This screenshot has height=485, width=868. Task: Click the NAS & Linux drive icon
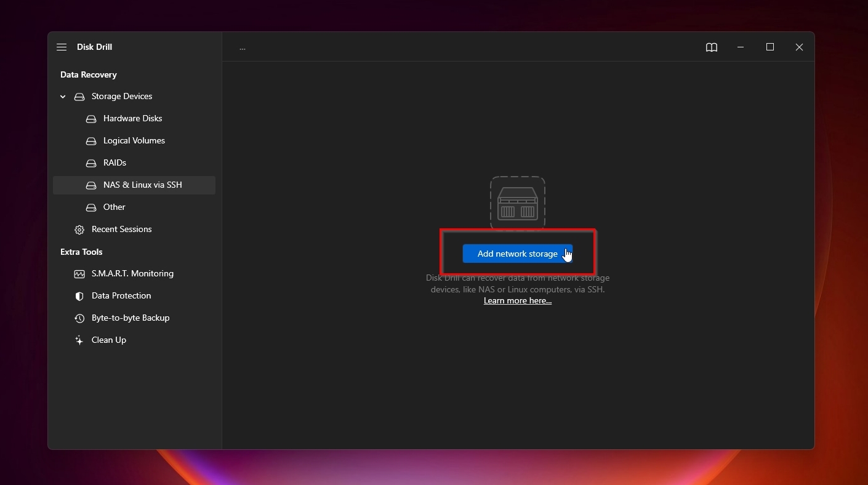click(x=91, y=185)
